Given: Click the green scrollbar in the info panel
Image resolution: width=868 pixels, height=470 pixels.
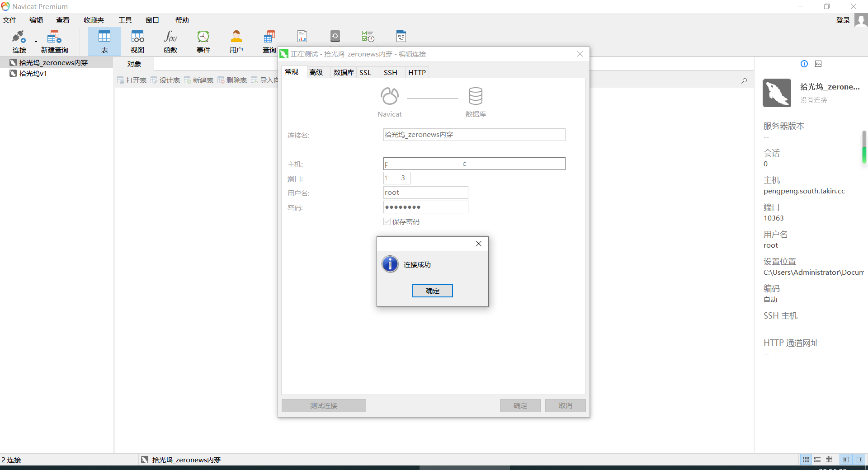Looking at the screenshot, I should (864, 147).
